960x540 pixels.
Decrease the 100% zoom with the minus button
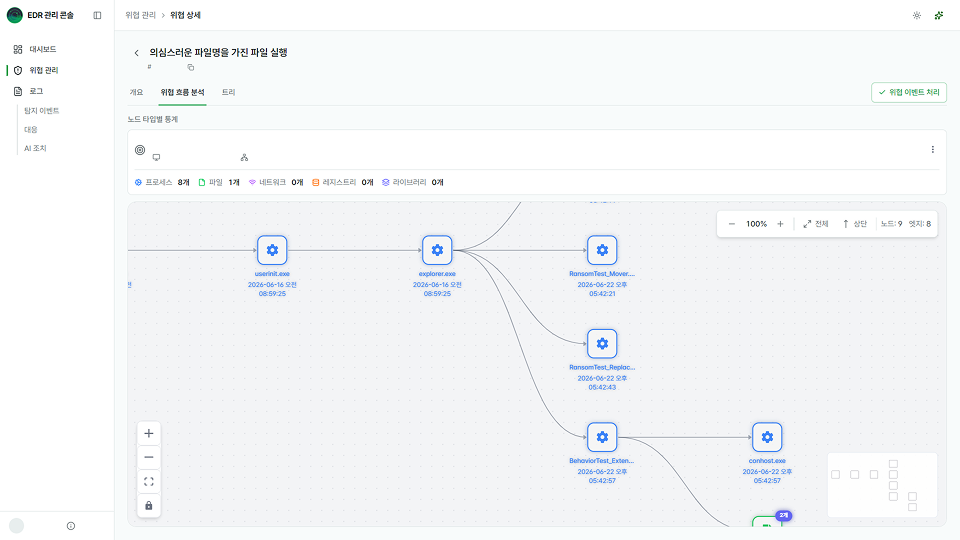coord(732,224)
